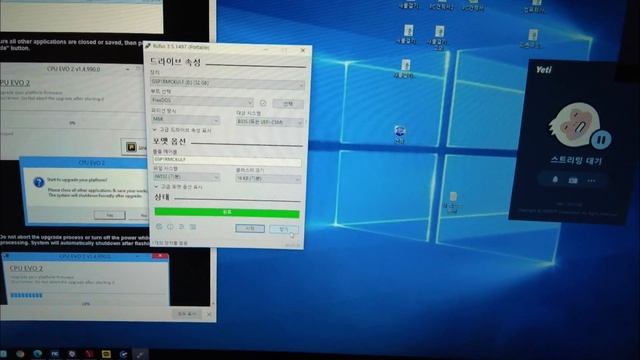The image size is (640, 360).
Task: Open the 16 KB cluster size dropdown
Action: (268, 179)
